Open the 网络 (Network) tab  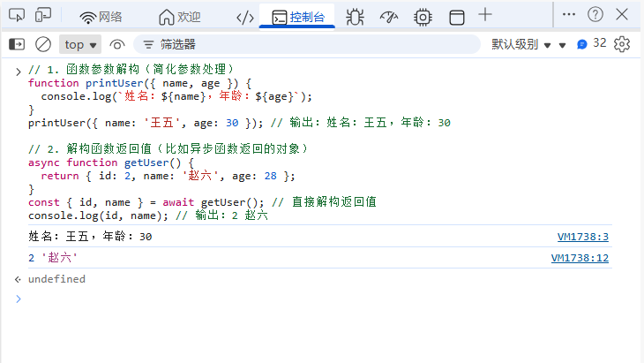pos(101,17)
